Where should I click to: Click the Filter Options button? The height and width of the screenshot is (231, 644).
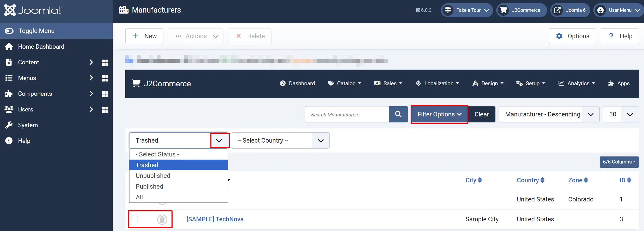pyautogui.click(x=439, y=114)
